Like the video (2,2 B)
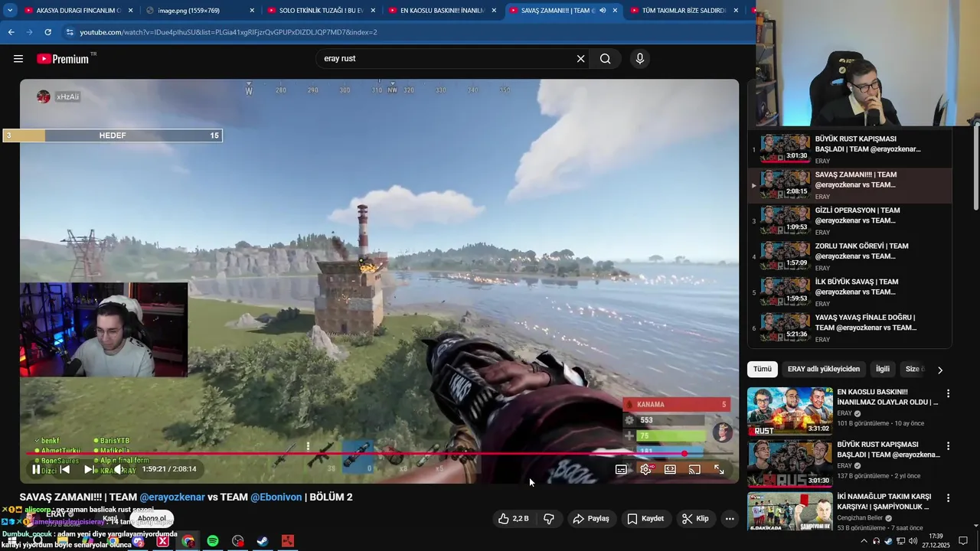Image resolution: width=980 pixels, height=551 pixels. pyautogui.click(x=514, y=519)
